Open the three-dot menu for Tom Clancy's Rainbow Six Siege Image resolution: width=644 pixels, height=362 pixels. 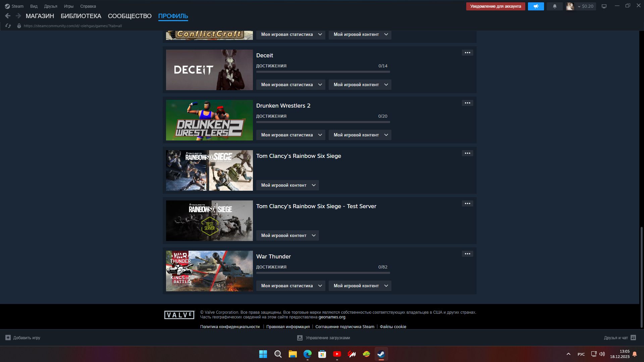coord(468,153)
